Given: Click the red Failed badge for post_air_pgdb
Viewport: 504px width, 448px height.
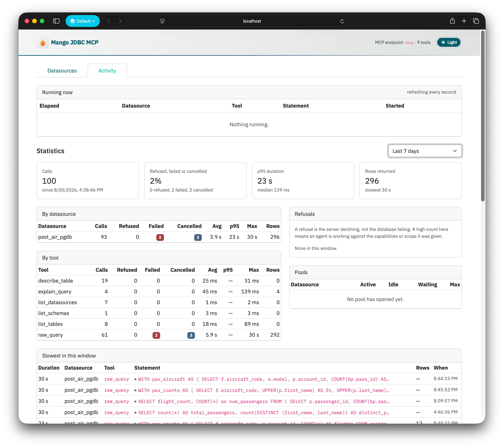Looking at the screenshot, I should (160, 237).
